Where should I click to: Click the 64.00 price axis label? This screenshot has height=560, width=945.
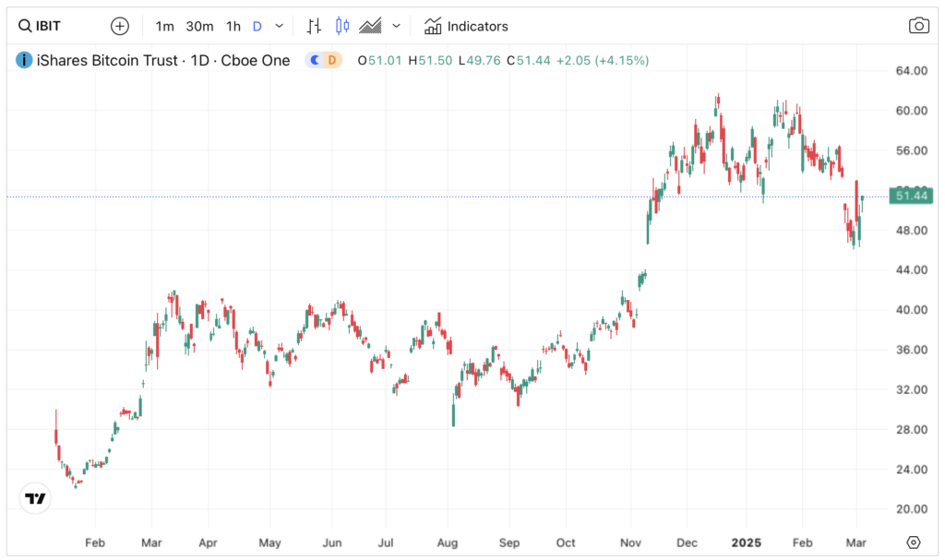tap(911, 70)
